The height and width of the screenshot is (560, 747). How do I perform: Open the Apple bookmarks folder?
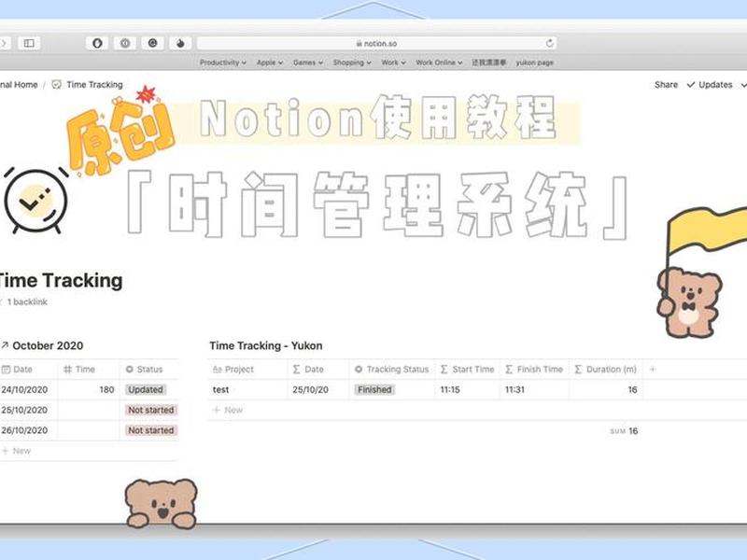[x=270, y=63]
